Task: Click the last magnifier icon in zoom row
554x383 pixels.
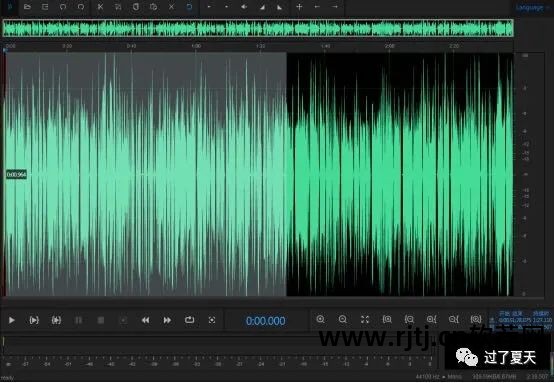Action: click(476, 319)
